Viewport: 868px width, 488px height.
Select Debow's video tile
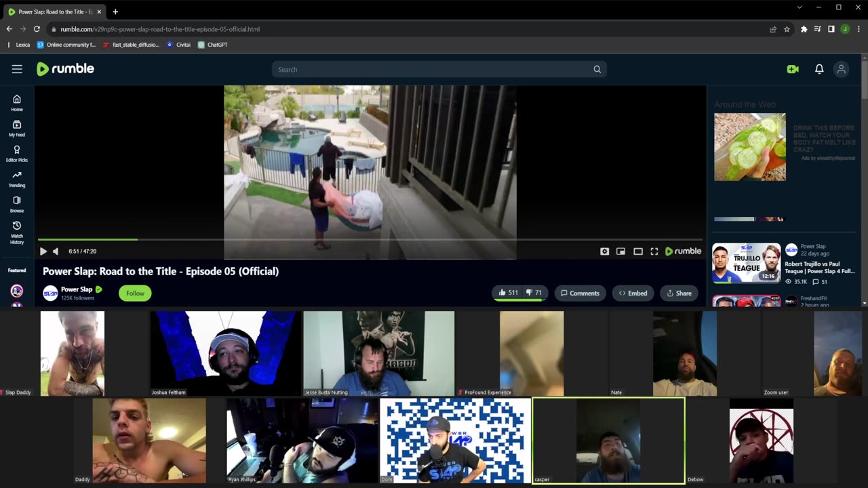(x=762, y=441)
